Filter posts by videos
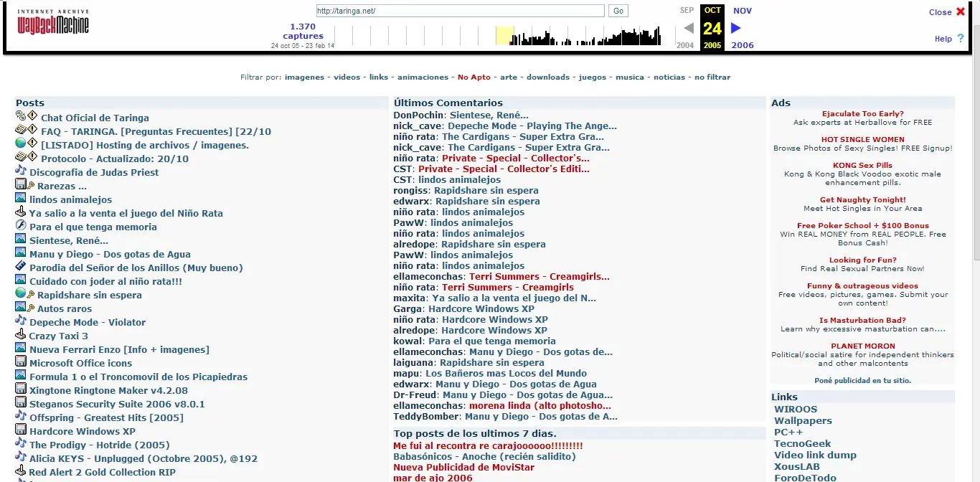 pyautogui.click(x=347, y=77)
